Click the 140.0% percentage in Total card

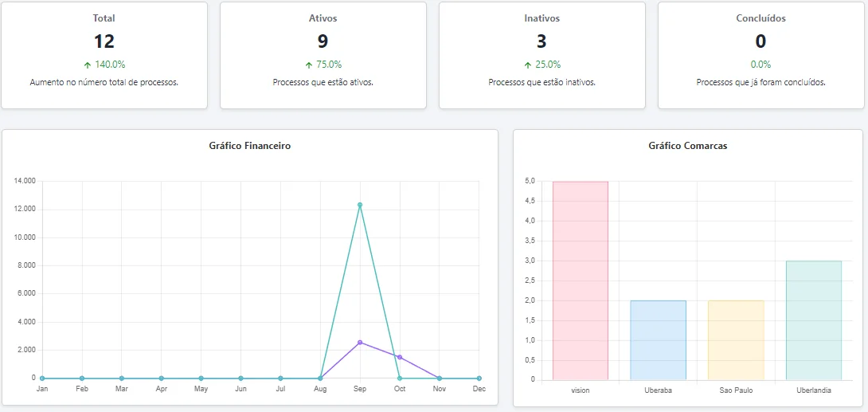110,65
